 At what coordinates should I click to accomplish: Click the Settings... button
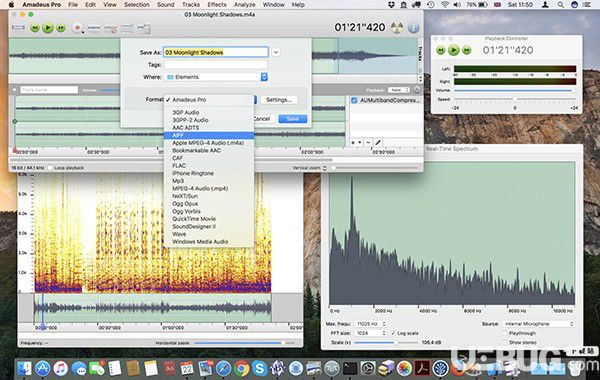pos(279,99)
